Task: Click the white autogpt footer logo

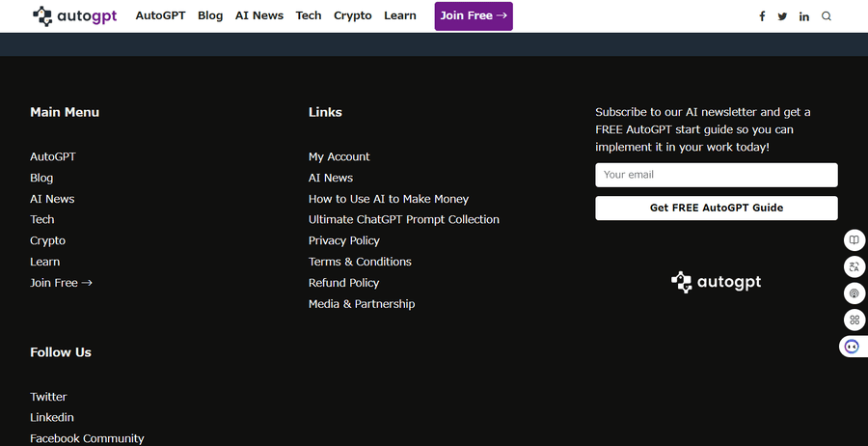Action: pyautogui.click(x=716, y=282)
